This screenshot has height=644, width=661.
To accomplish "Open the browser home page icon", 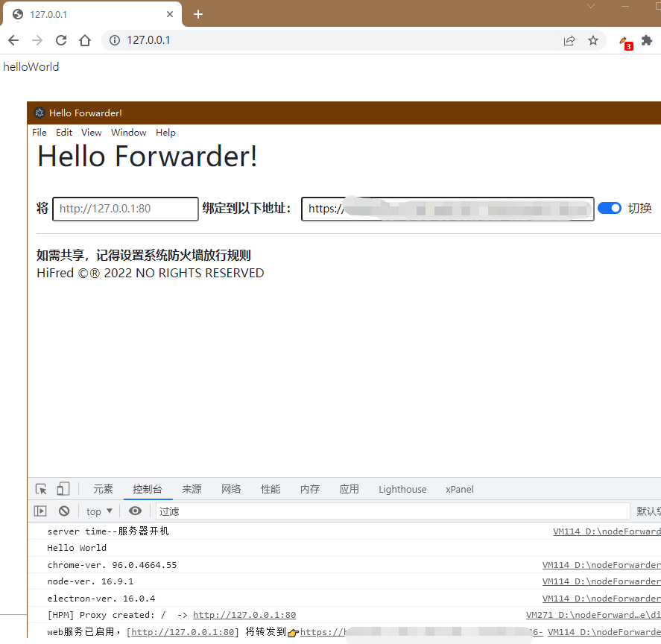I will pos(85,40).
